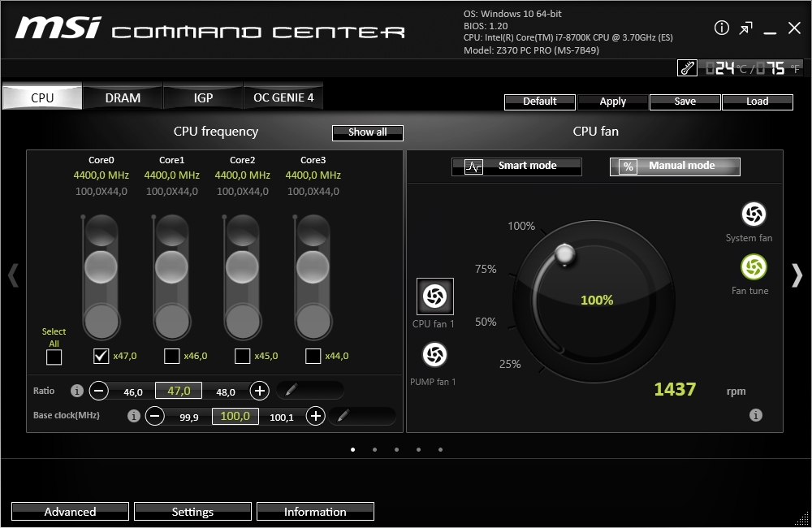812x528 pixels.
Task: Click the thermometer temperature icon
Action: point(687,68)
